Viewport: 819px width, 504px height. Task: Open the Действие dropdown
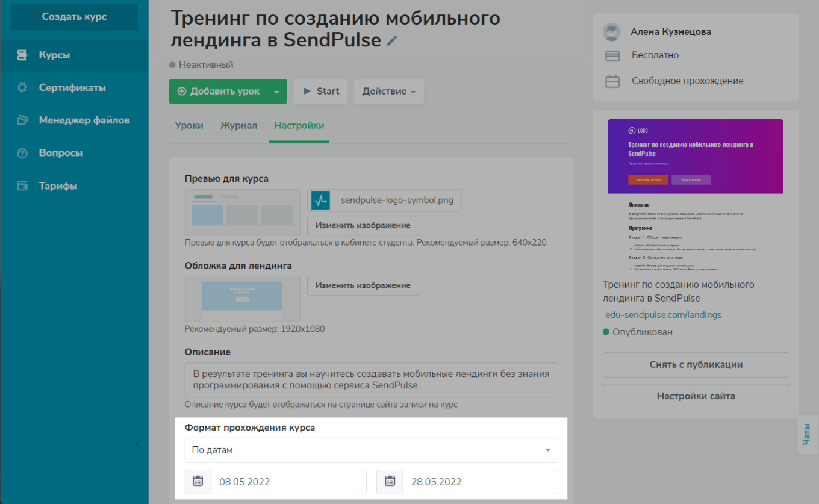click(x=389, y=92)
